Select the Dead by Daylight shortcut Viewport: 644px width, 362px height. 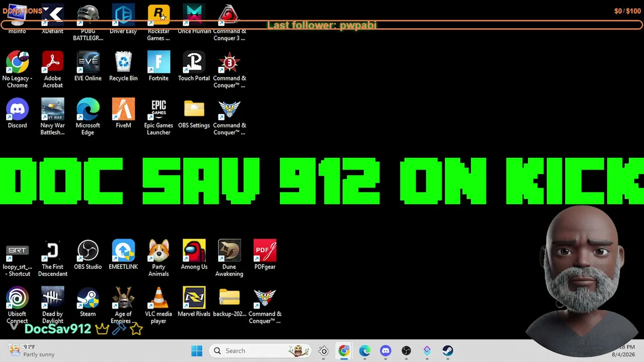[52, 306]
